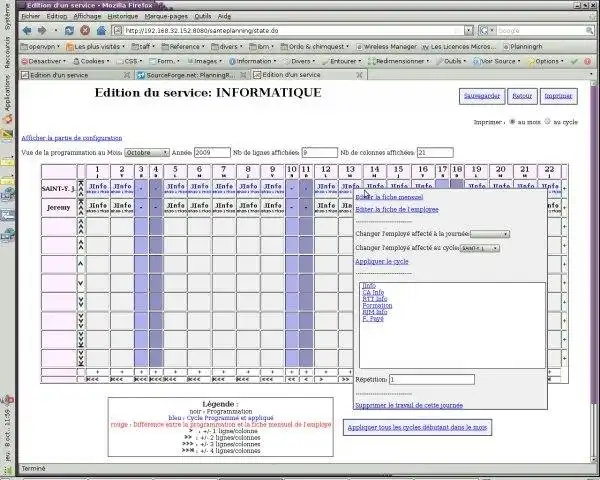Click the red error icon in developer toolbar
Image resolution: width=600 pixels, height=480 pixels.
point(587,61)
